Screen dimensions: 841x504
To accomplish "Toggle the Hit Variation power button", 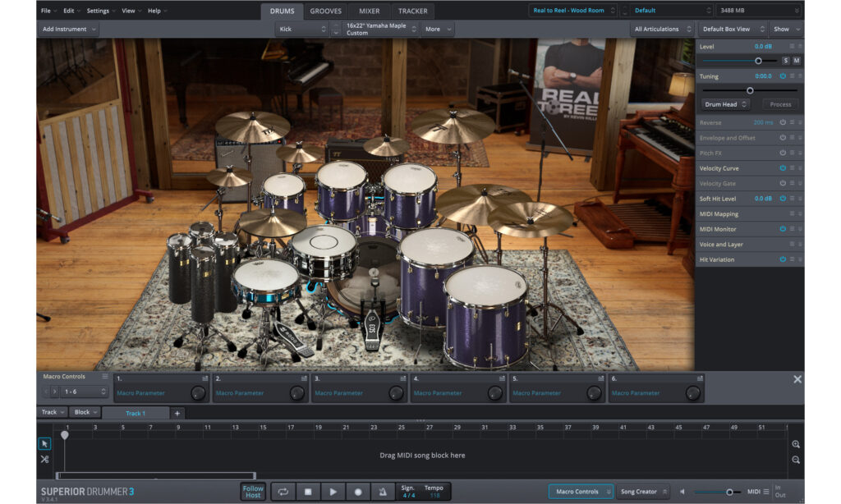I will [x=783, y=259].
